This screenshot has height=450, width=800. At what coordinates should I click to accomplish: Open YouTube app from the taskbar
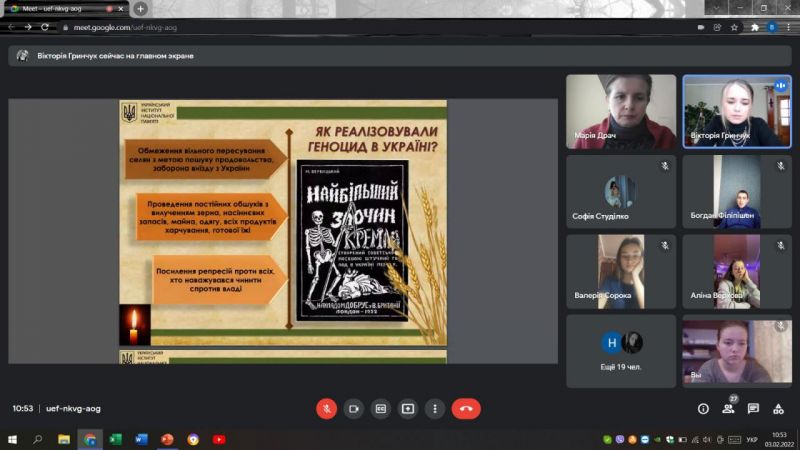219,439
